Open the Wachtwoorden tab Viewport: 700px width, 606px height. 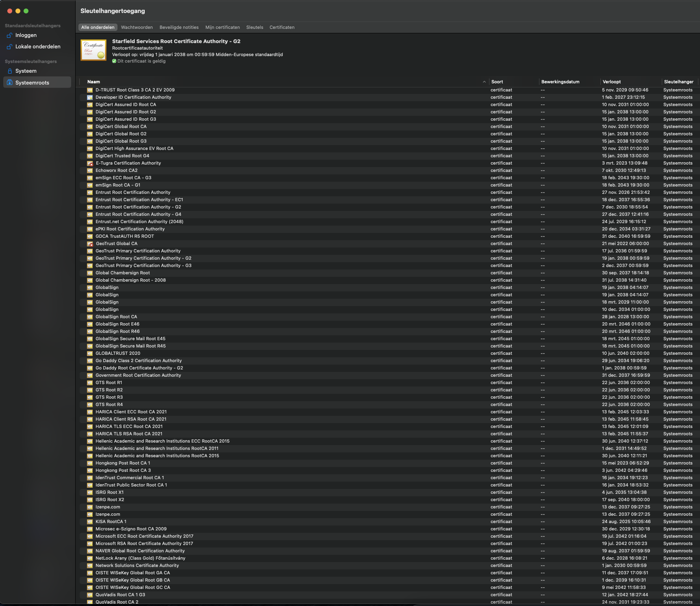(137, 27)
